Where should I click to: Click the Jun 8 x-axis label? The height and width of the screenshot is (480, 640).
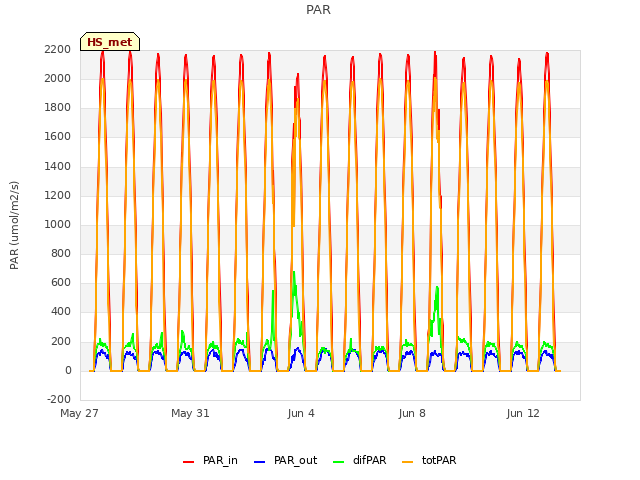point(412,413)
